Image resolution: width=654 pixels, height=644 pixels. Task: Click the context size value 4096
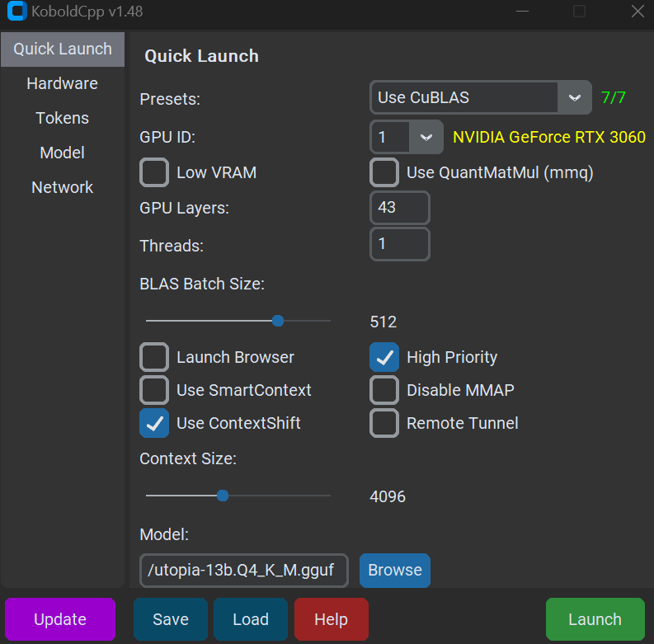[388, 496]
